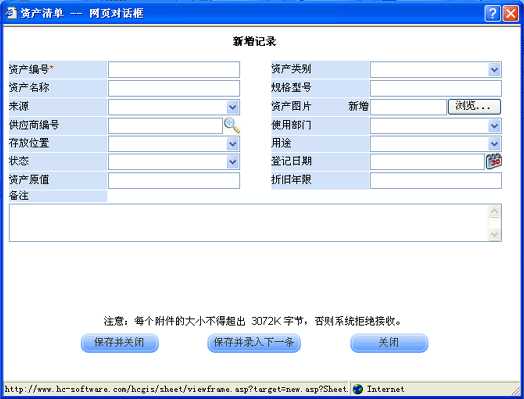Open the 存放位置 dropdown
This screenshot has width=524, height=399.
[x=233, y=144]
